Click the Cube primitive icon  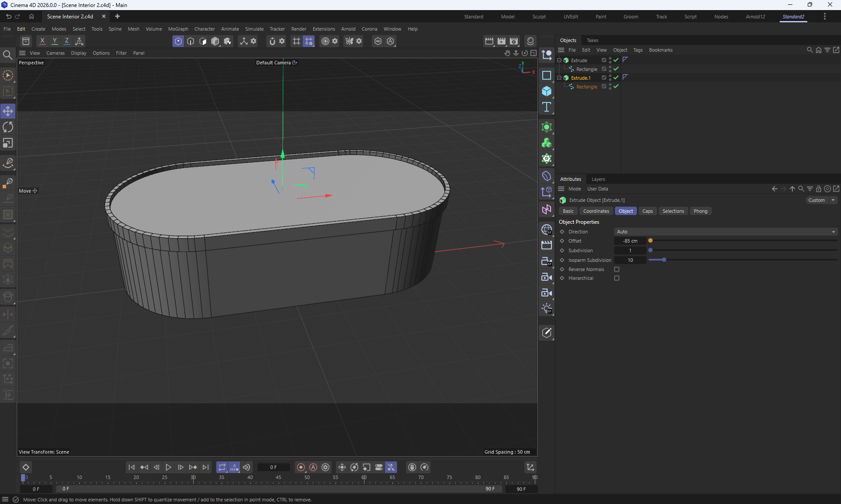(x=547, y=91)
